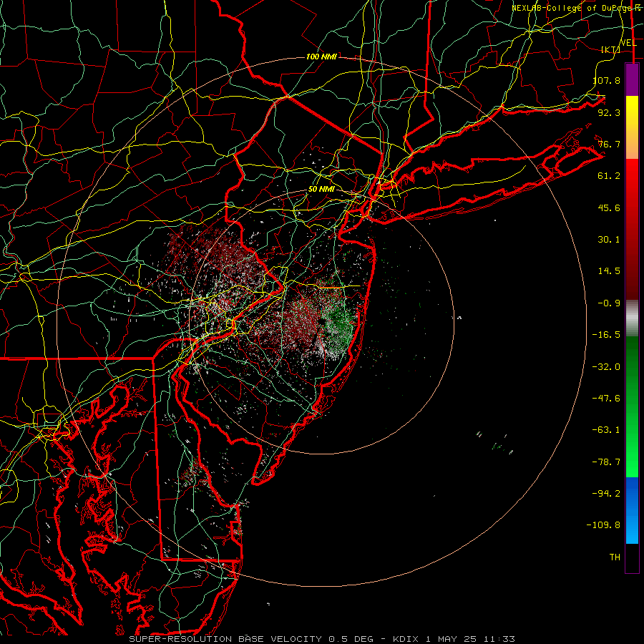The height and width of the screenshot is (644, 644).
Task: Click the -16.5 velocity scale value
Action: click(606, 335)
